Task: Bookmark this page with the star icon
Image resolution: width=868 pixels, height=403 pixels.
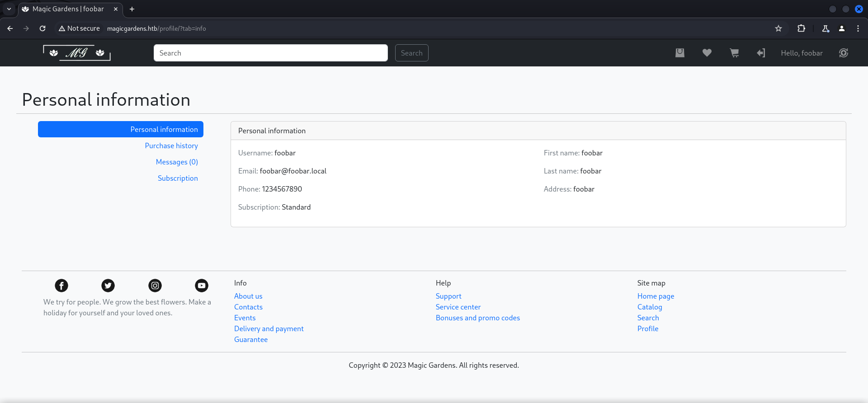Action: (778, 28)
